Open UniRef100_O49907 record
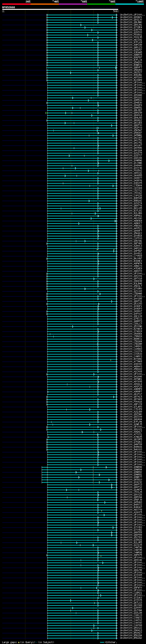Image resolution: width=146 pixels, height=644 pixels. [x=131, y=311]
